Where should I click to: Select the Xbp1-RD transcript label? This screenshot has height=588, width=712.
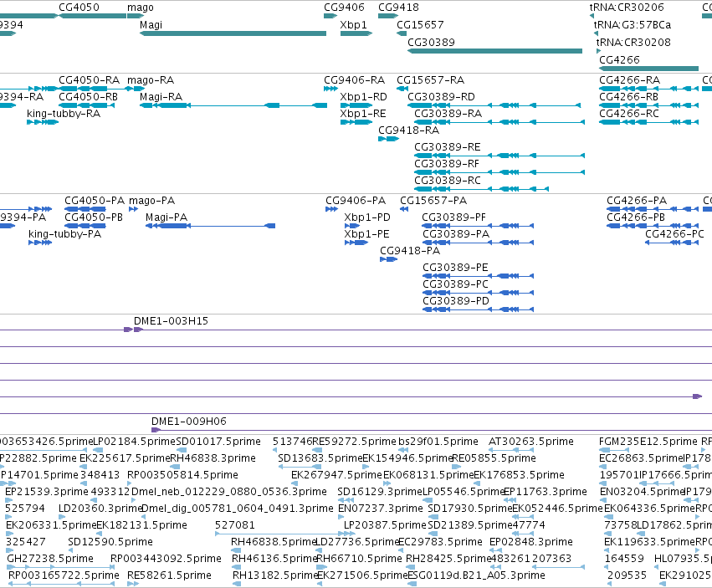(364, 97)
